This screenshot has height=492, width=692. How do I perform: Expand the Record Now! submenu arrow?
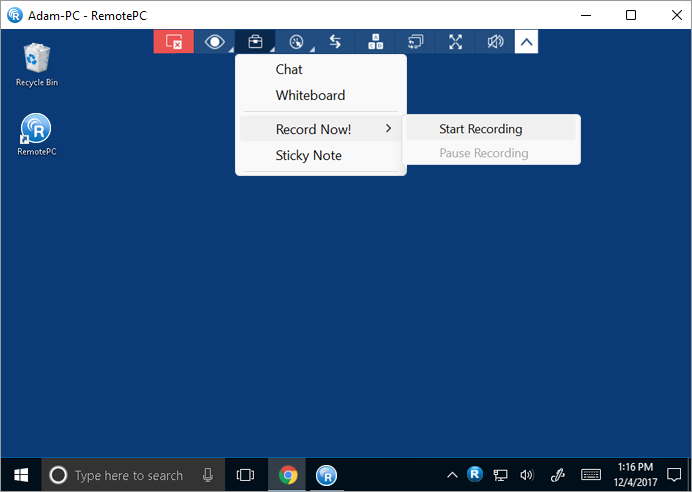click(x=388, y=129)
